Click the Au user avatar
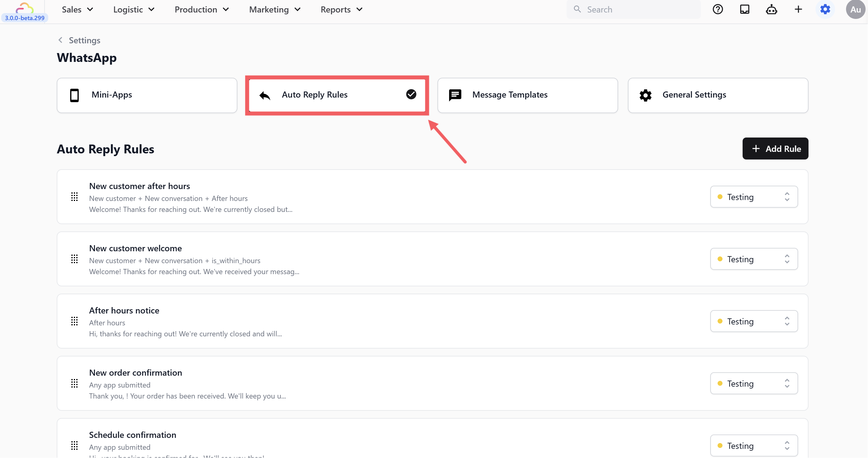Image resolution: width=868 pixels, height=458 pixels. point(855,9)
